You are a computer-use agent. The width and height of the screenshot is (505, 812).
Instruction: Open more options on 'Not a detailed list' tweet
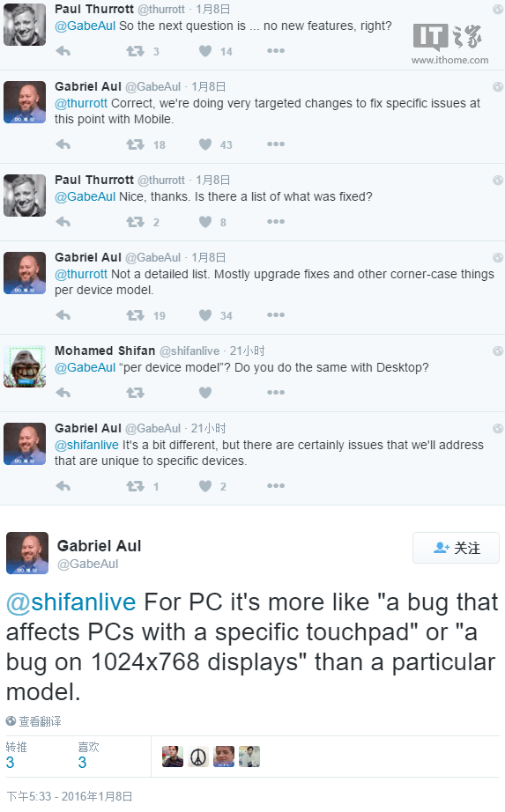coord(276,315)
